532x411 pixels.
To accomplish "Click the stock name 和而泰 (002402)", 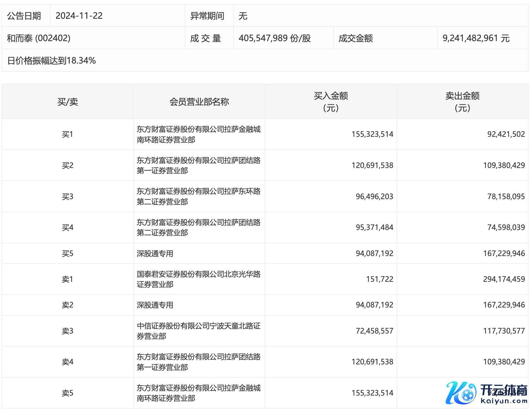I will tap(39, 38).
